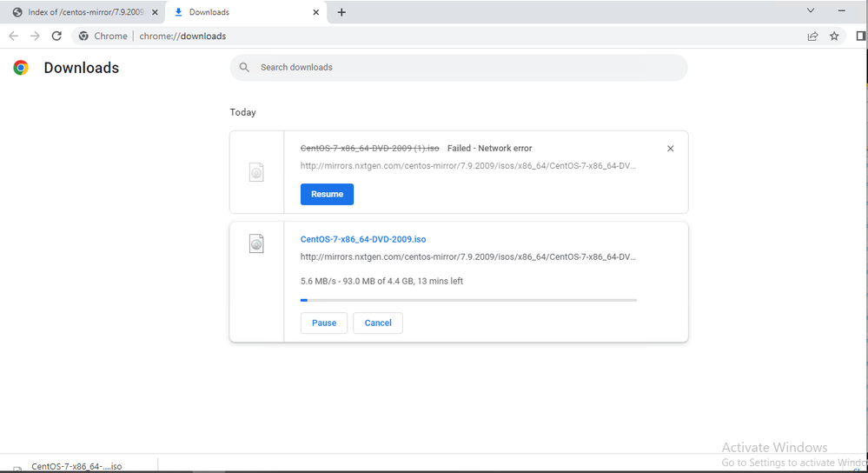Reload the downloads page

click(56, 36)
